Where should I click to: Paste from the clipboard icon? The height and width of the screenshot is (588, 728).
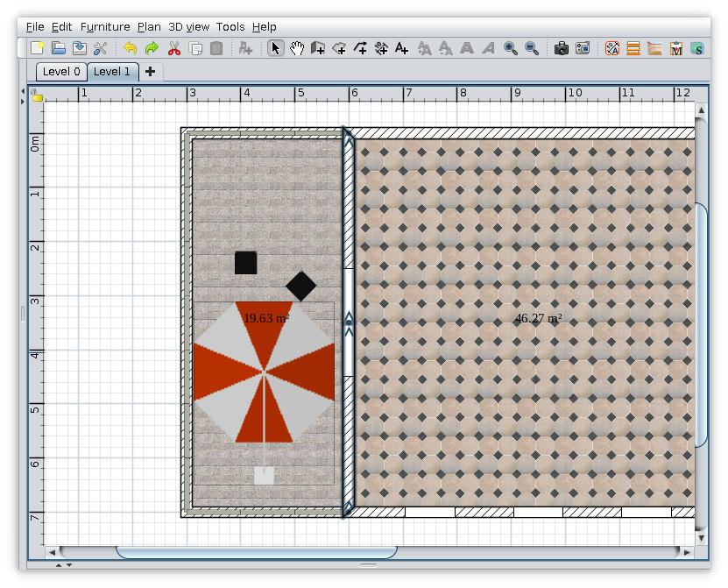pyautogui.click(x=216, y=48)
